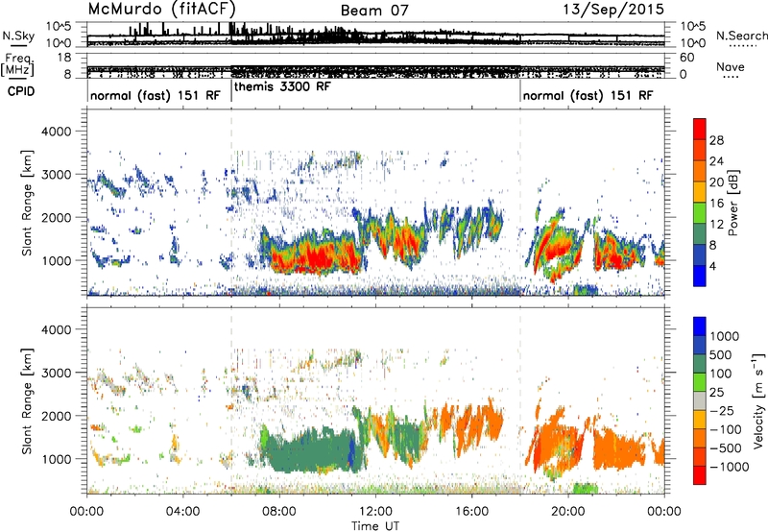Click the 'themis 3300 RF' CPID label
768x532 pixels.
282,87
